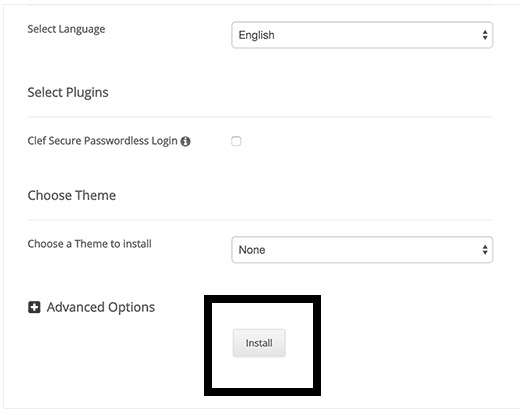Image resolution: width=520 pixels, height=415 pixels.
Task: Click the black highlight frame around Install
Action: coord(262,299)
